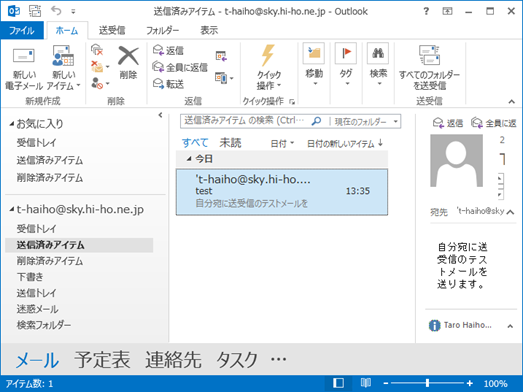The image size is (523, 392).
Task: Open 送信済みアイテム under お気に入り
Action: pos(50,160)
